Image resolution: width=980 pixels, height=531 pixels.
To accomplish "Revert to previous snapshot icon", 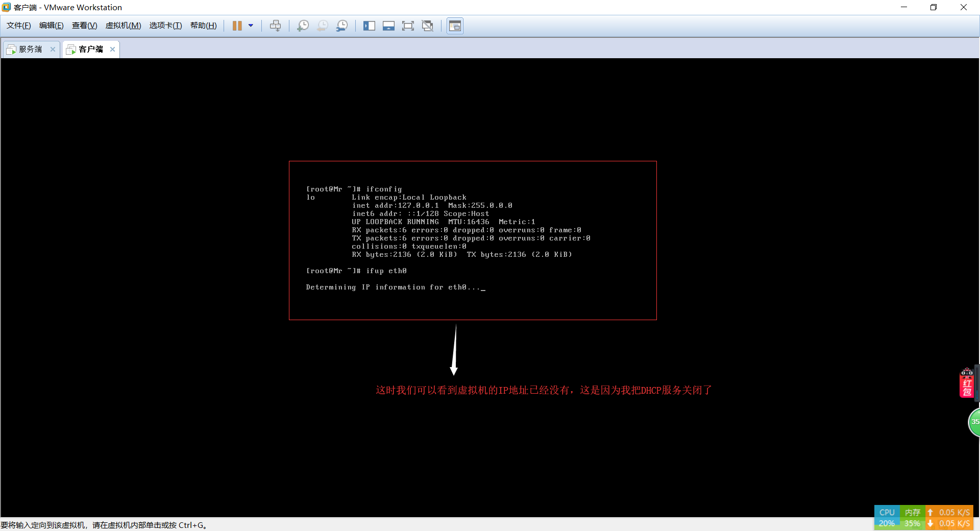I will [x=323, y=26].
